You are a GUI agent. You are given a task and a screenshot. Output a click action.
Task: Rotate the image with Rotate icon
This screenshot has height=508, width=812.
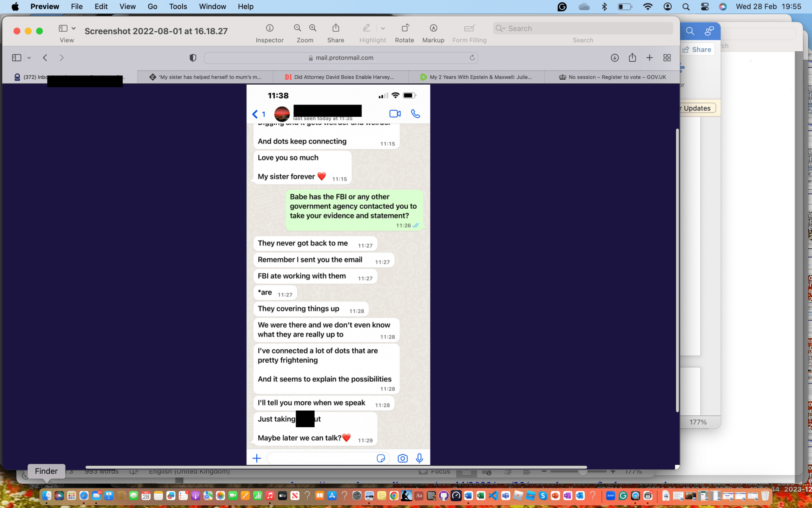pyautogui.click(x=404, y=28)
